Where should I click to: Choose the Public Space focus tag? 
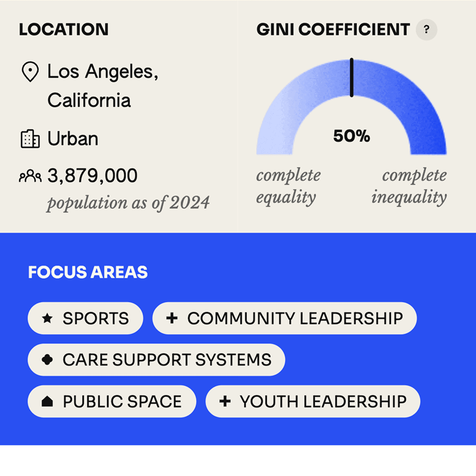(112, 401)
